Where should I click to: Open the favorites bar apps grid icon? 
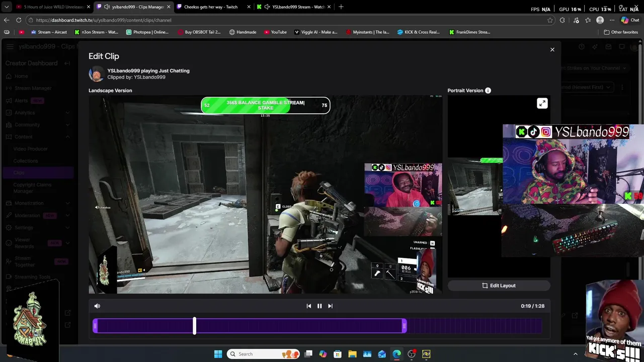pyautogui.click(x=7, y=32)
